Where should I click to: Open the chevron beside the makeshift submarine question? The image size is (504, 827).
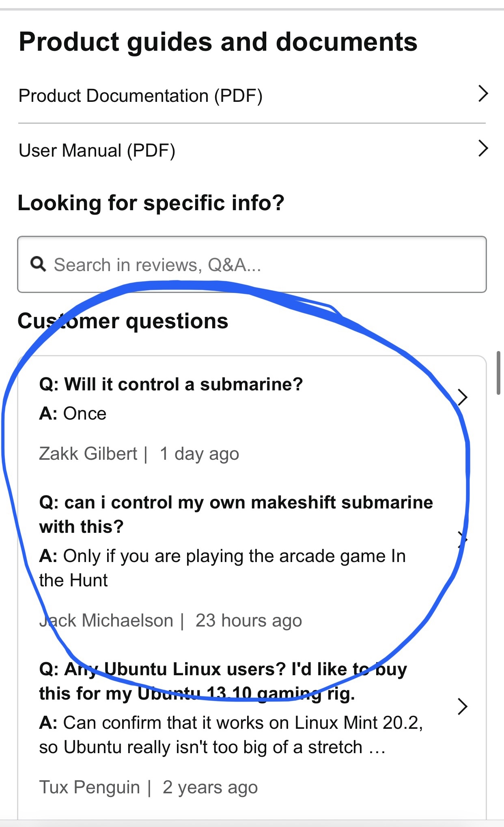pyautogui.click(x=462, y=539)
